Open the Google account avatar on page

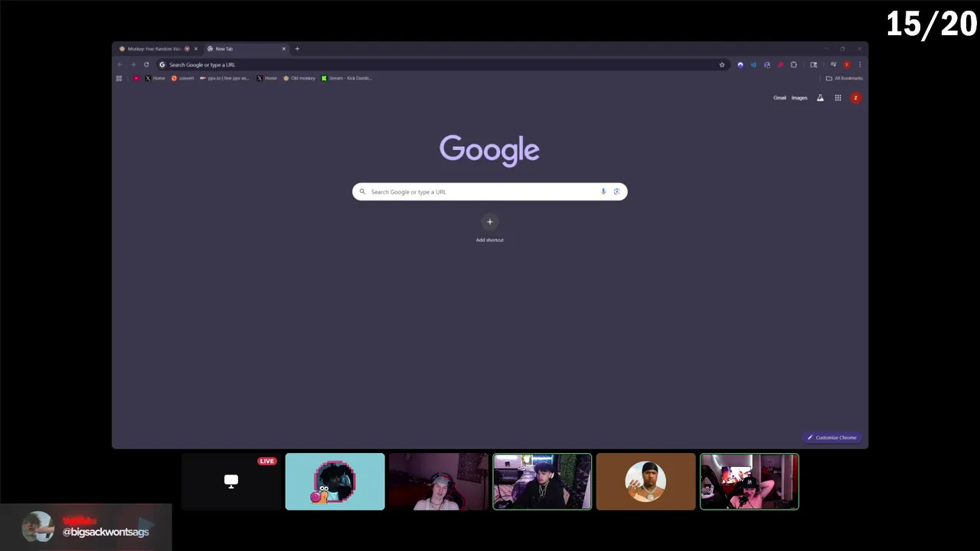pos(855,98)
